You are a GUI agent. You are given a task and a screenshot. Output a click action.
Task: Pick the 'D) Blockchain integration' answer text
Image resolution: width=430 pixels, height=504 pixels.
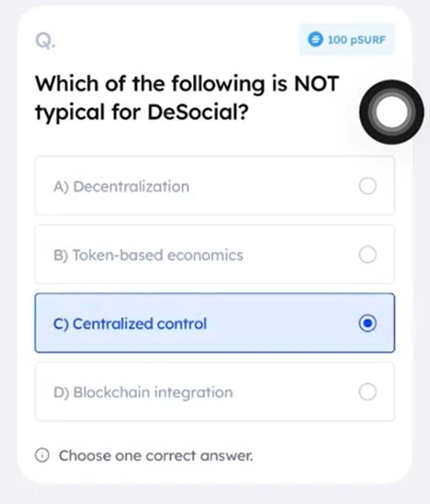tap(143, 392)
